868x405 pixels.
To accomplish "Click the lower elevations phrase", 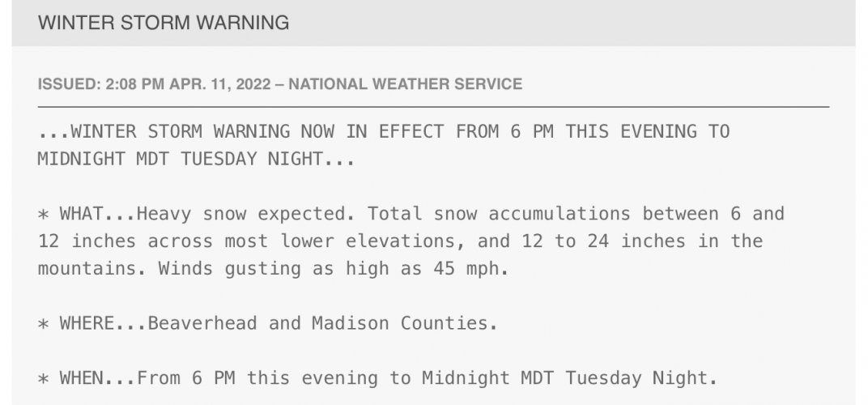I will pos(366,241).
